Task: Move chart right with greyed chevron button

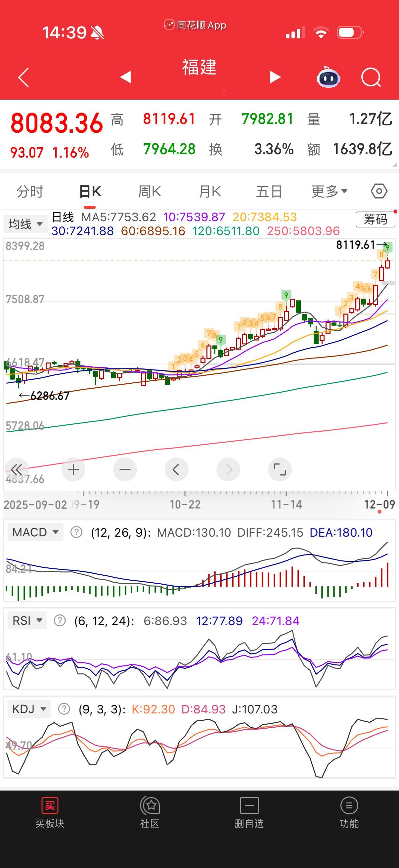Action: coord(228,469)
